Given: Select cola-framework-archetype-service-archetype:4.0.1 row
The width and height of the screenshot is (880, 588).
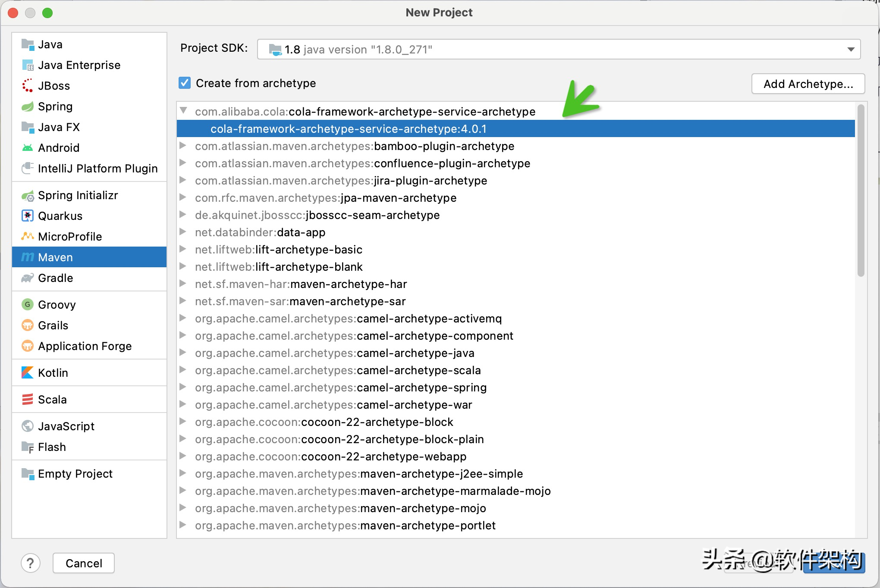Looking at the screenshot, I should 515,129.
